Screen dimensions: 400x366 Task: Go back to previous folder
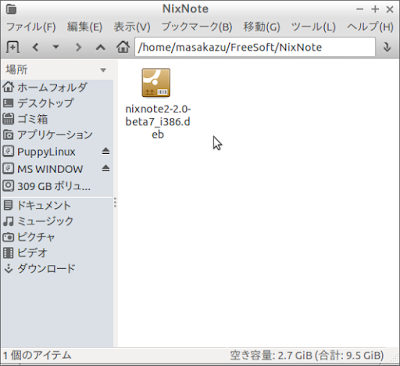pos(36,47)
